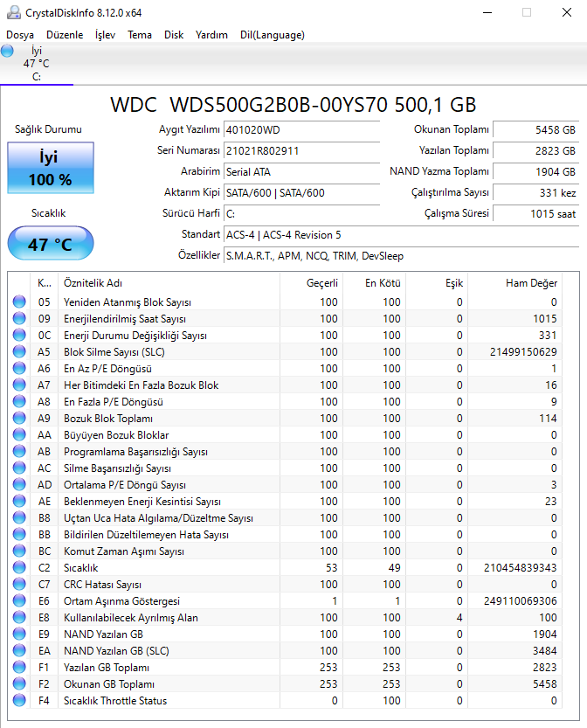Click status orb for attribute AB
Image resolution: width=587 pixels, height=728 pixels.
(x=19, y=451)
